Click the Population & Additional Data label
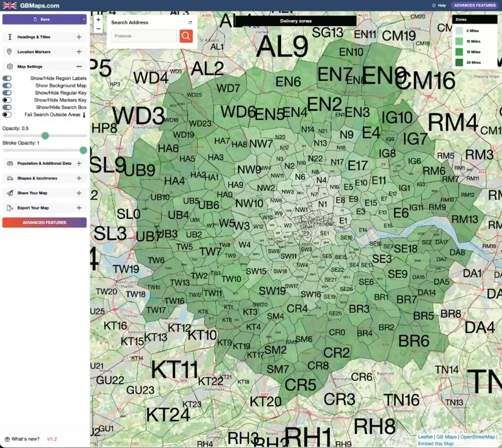 [44, 163]
